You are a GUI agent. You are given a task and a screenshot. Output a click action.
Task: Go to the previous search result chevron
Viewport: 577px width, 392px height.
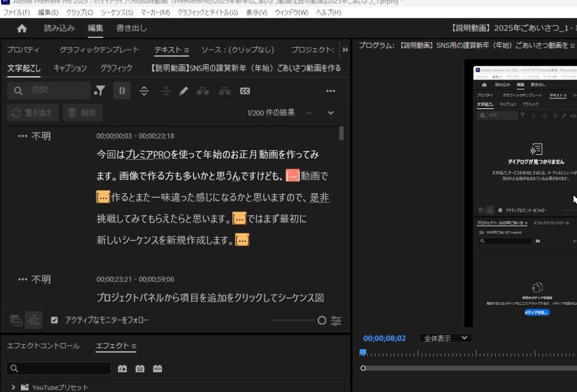309,113
